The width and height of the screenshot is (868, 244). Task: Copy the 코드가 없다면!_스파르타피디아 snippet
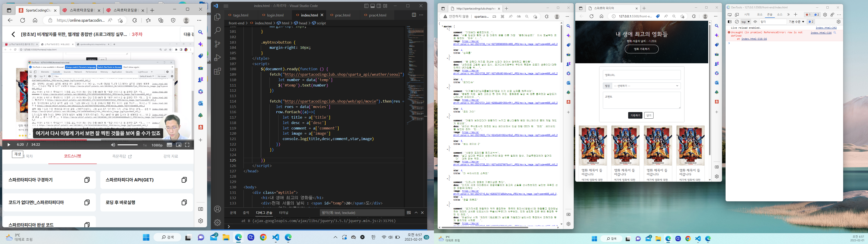point(87,203)
